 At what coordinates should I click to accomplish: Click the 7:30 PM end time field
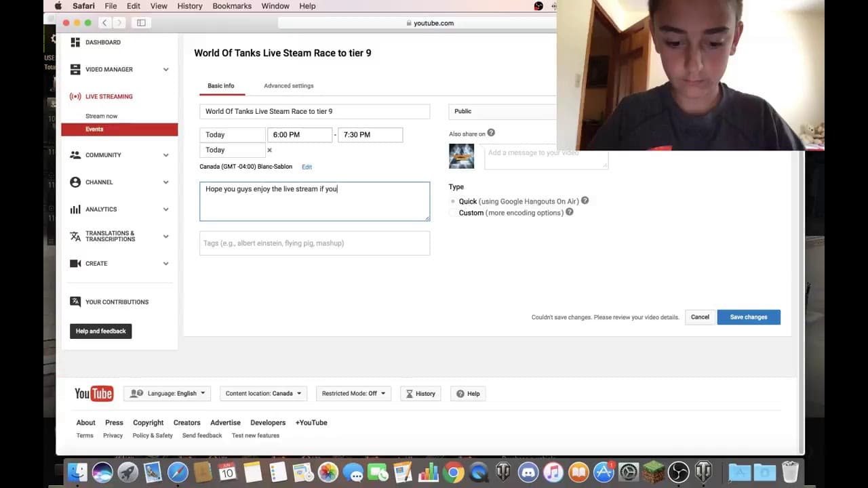point(370,134)
